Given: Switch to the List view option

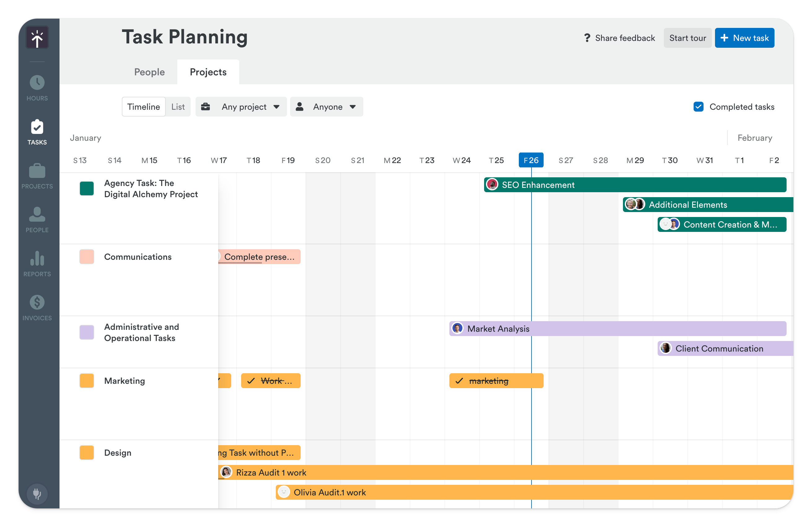Looking at the screenshot, I should click(x=178, y=107).
